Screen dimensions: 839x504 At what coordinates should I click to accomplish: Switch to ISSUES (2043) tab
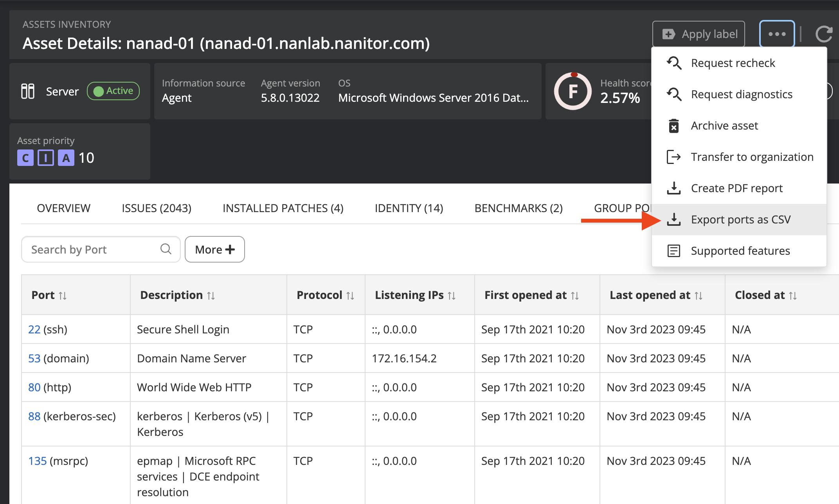157,208
